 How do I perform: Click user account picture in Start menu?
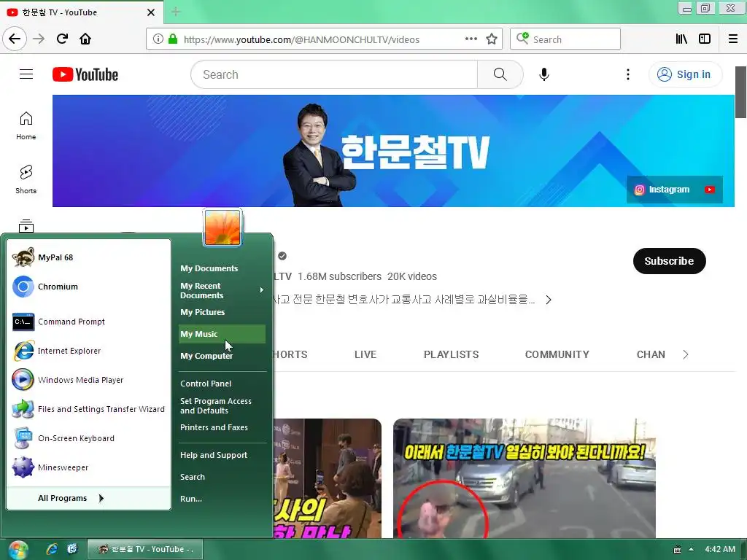pos(222,227)
